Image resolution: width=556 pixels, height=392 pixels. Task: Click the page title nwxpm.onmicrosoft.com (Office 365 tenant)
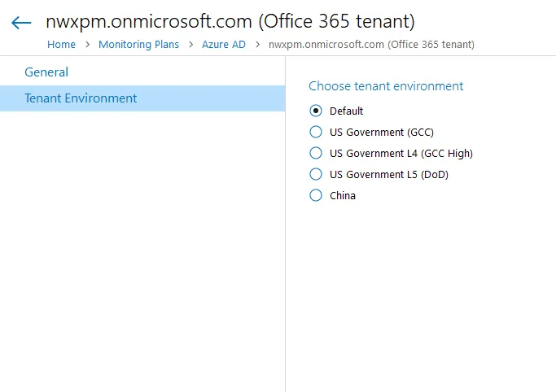[x=230, y=21]
